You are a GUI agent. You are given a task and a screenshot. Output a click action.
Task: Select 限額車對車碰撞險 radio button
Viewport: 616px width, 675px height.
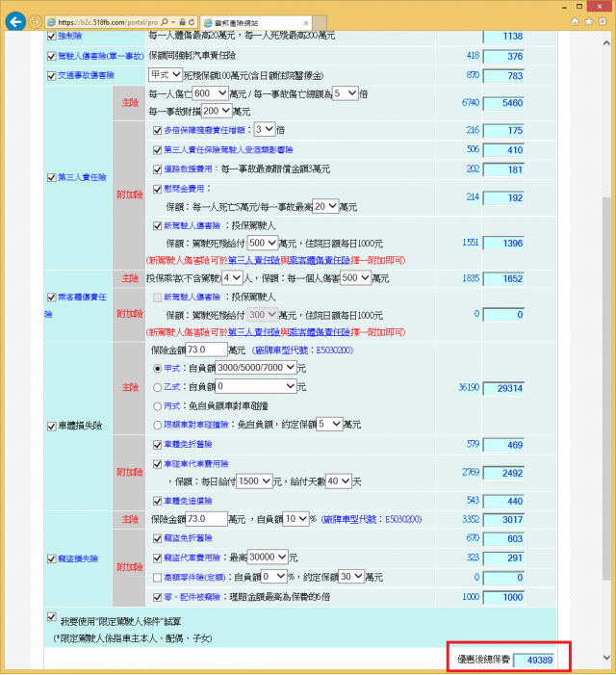coord(158,426)
